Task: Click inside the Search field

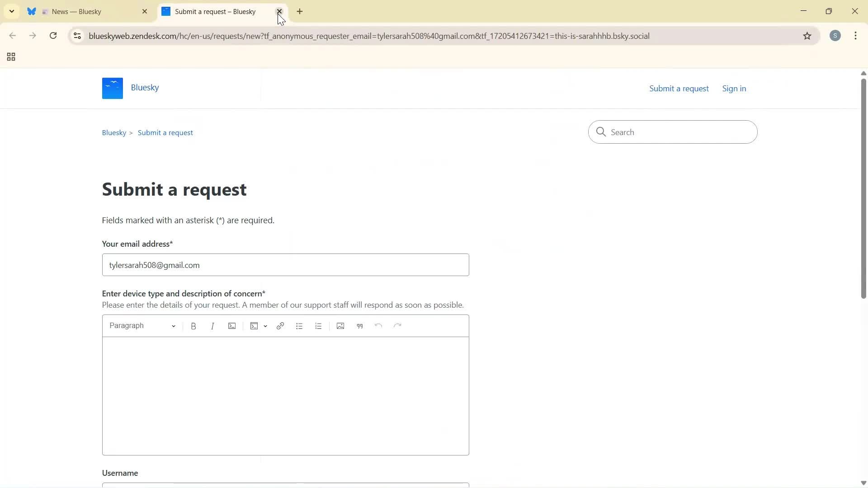Action: (674, 132)
